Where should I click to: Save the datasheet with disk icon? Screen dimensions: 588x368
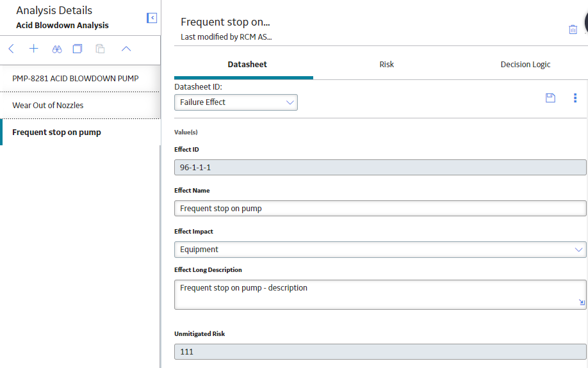(x=550, y=98)
